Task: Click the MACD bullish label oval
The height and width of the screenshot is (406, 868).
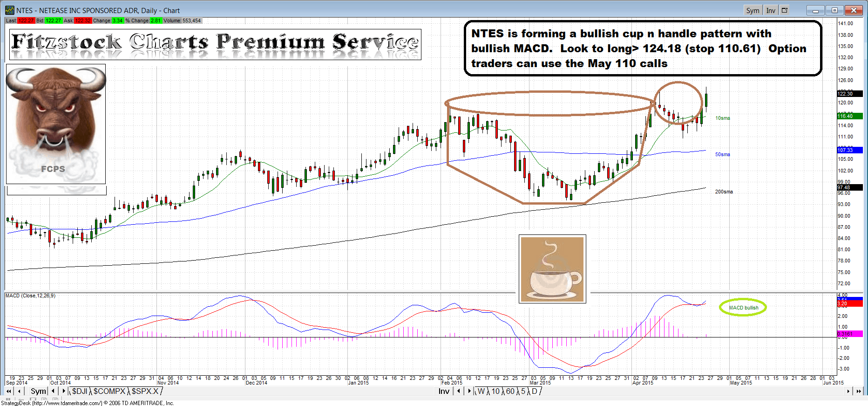Action: tap(743, 308)
